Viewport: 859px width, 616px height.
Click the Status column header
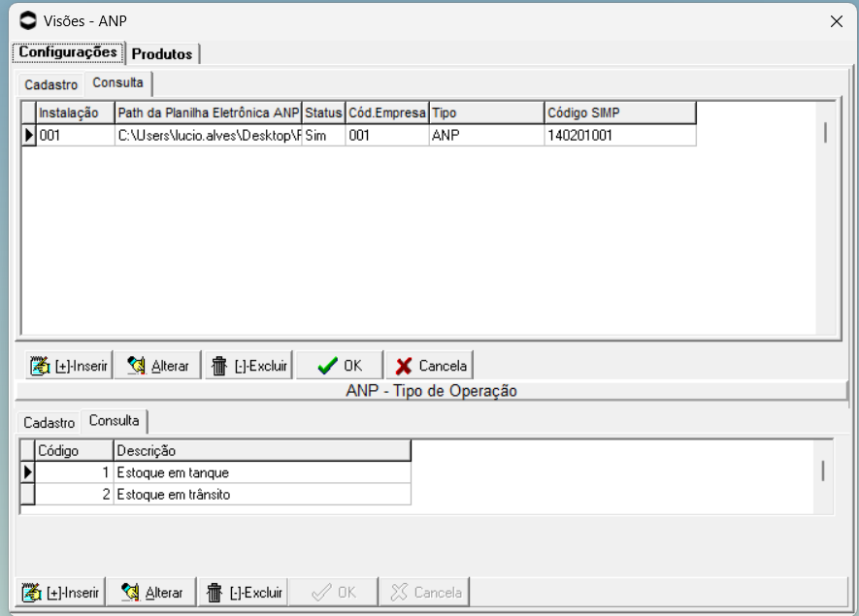tap(323, 113)
